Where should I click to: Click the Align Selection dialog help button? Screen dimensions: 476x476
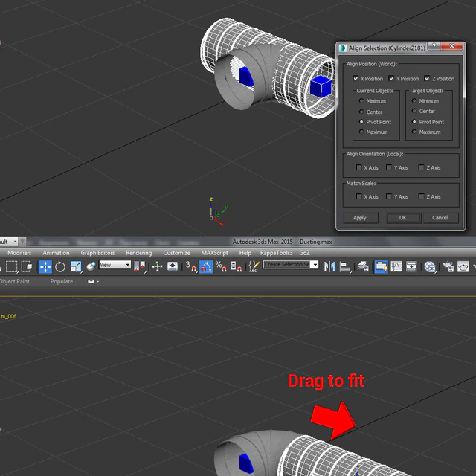tap(434, 46)
